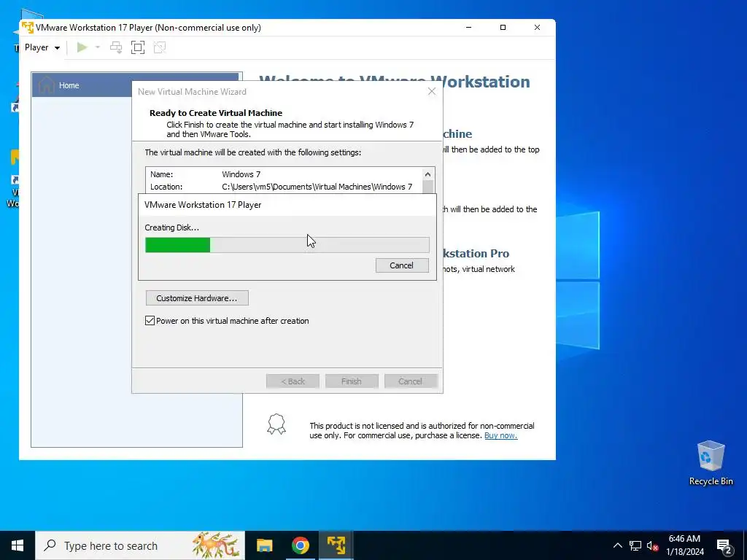Click the green Power On play icon
The image size is (747, 560).
pyautogui.click(x=82, y=47)
